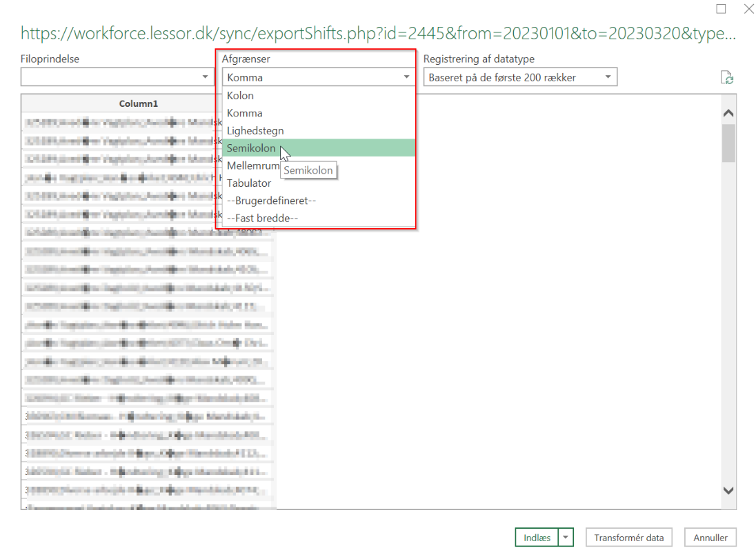Expand the Indlæs split-button arrow
This screenshot has height=557, width=756.
pyautogui.click(x=566, y=538)
